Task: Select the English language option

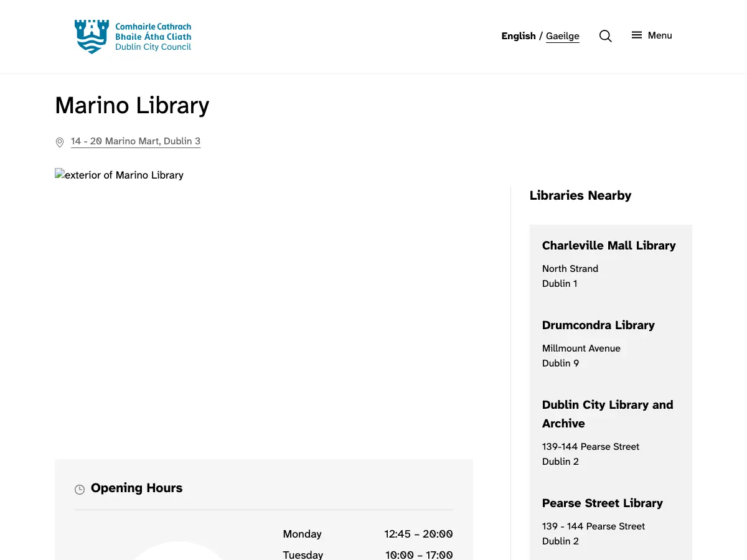Action: [x=519, y=36]
